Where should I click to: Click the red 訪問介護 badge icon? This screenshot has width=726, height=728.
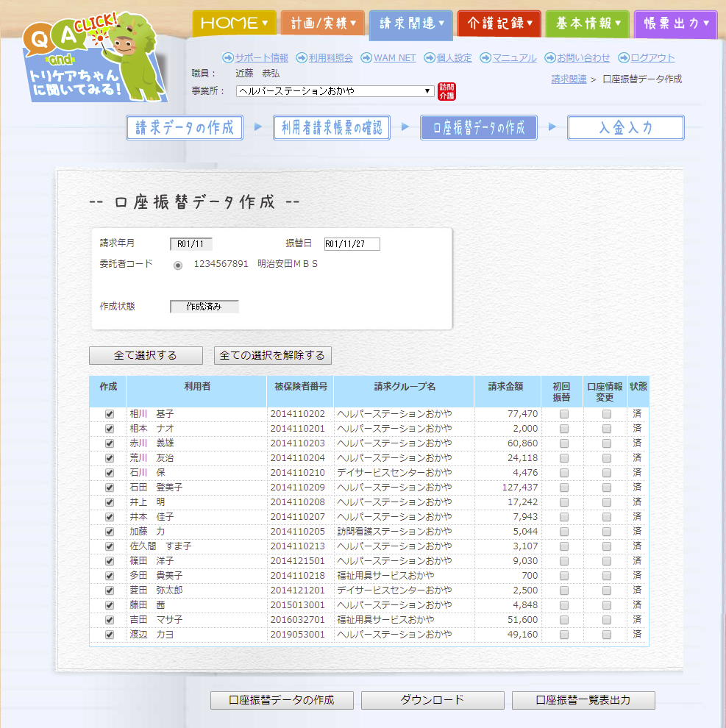446,91
